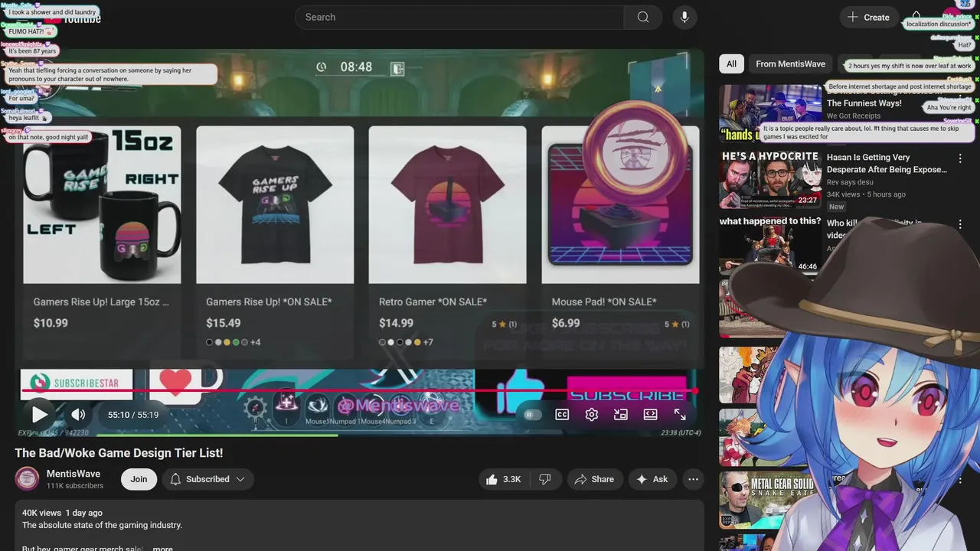The height and width of the screenshot is (551, 980).
Task: Click the 55:10 / 55:19 time display
Action: (133, 415)
